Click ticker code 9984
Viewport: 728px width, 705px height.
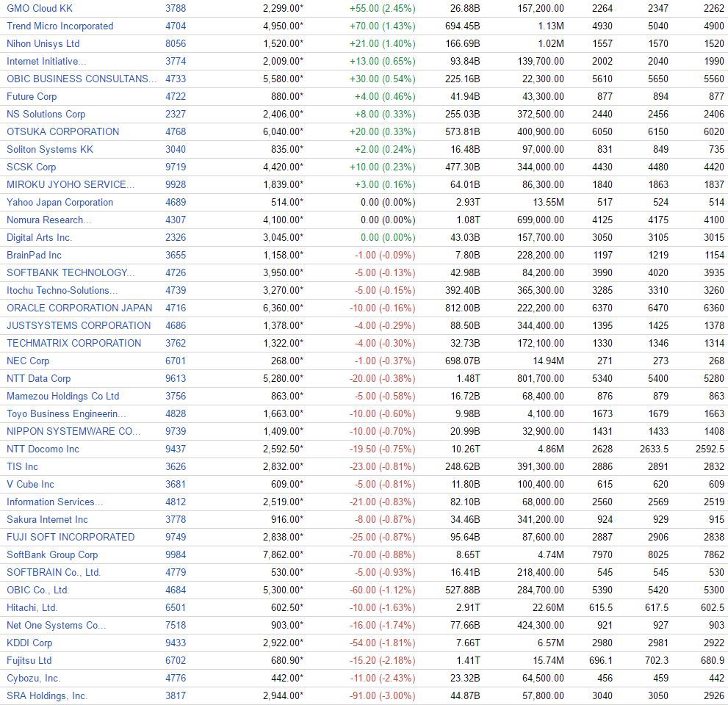pyautogui.click(x=176, y=555)
